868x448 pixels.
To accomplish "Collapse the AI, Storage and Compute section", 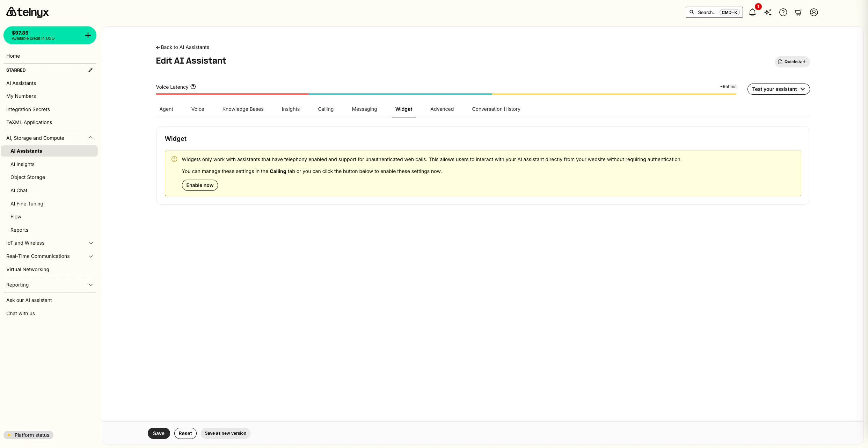I will 91,138.
